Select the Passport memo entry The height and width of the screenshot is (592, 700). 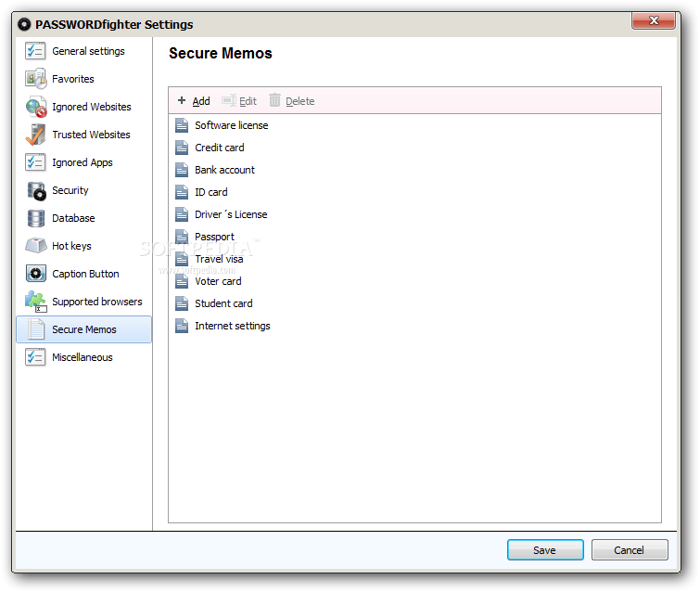tap(214, 237)
